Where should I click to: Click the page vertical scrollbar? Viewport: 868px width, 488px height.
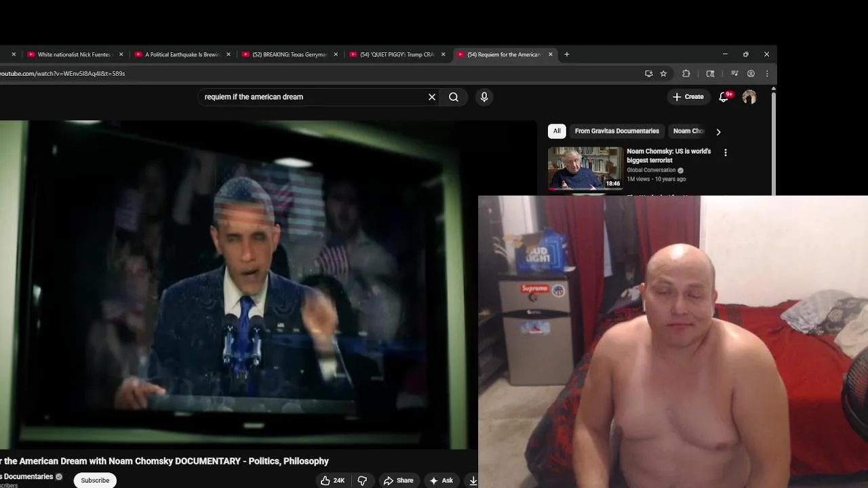(x=774, y=142)
